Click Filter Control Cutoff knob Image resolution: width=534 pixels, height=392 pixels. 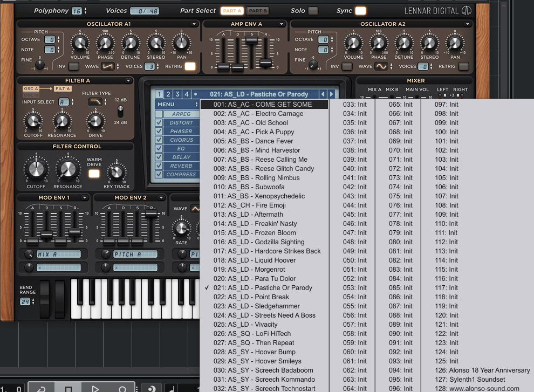pos(36,169)
